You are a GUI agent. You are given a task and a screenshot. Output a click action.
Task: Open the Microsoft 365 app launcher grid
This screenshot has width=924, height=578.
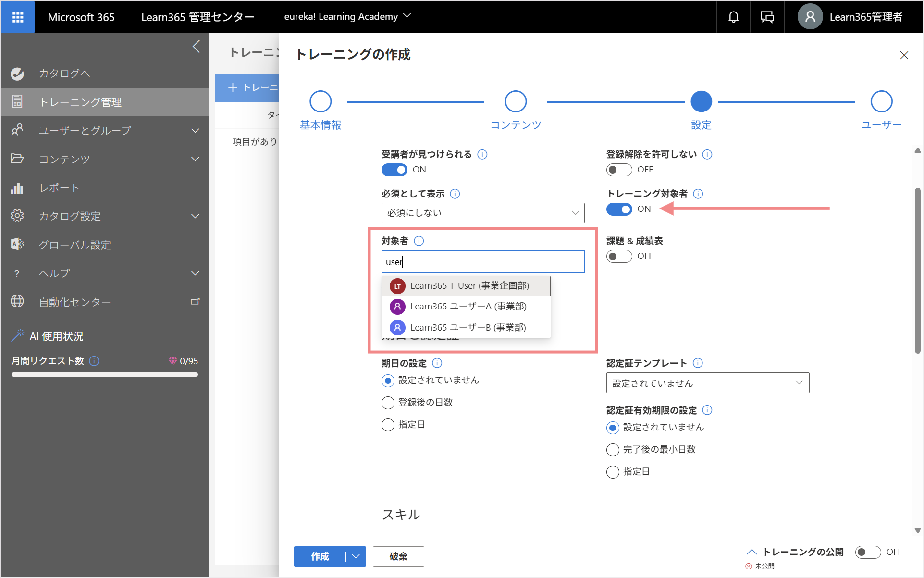(x=18, y=17)
